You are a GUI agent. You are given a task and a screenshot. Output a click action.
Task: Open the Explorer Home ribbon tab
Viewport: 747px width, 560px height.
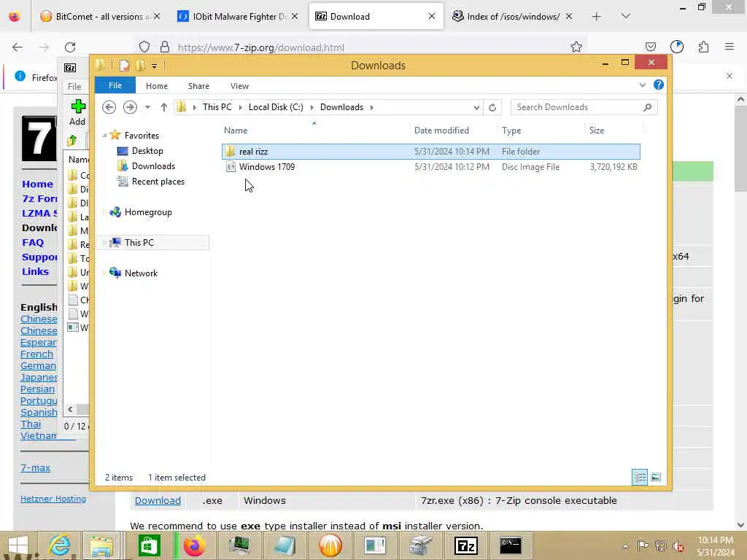click(157, 86)
